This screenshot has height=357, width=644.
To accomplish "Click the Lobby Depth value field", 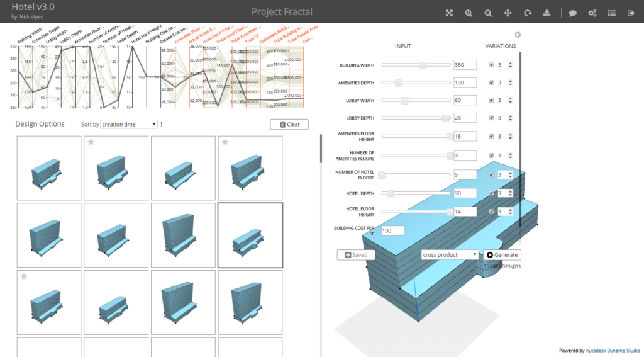I will click(465, 118).
